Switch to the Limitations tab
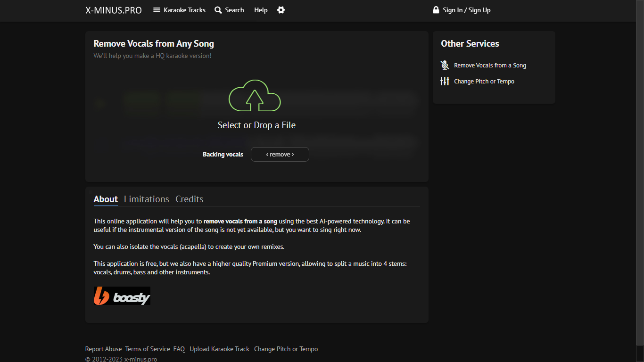The width and height of the screenshot is (644, 362). (147, 199)
